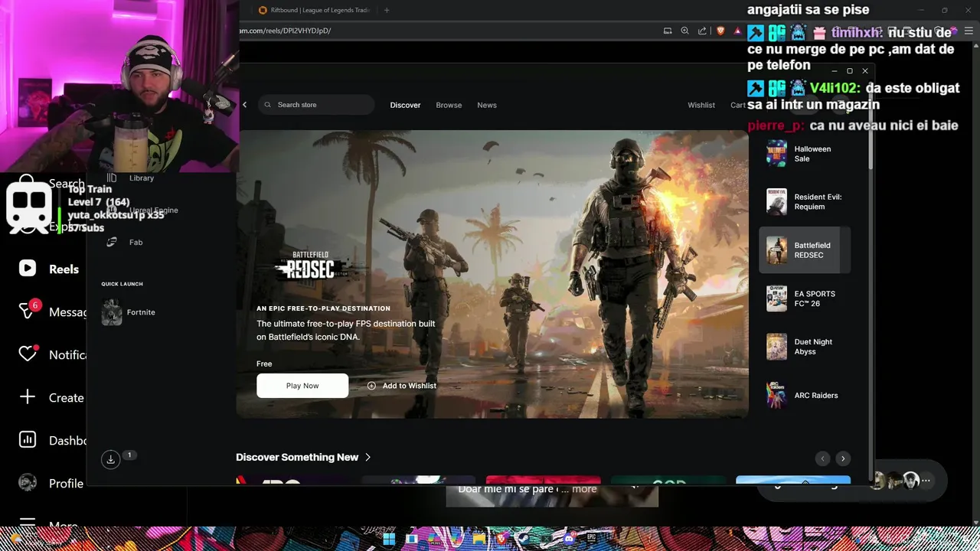980x551 pixels.
Task: Select Duet Night Abyss in the carousel list
Action: [805, 347]
